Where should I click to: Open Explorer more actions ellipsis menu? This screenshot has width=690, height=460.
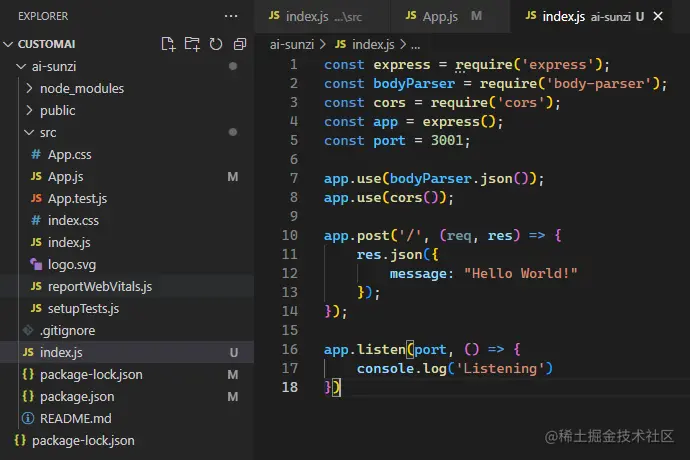(x=231, y=16)
